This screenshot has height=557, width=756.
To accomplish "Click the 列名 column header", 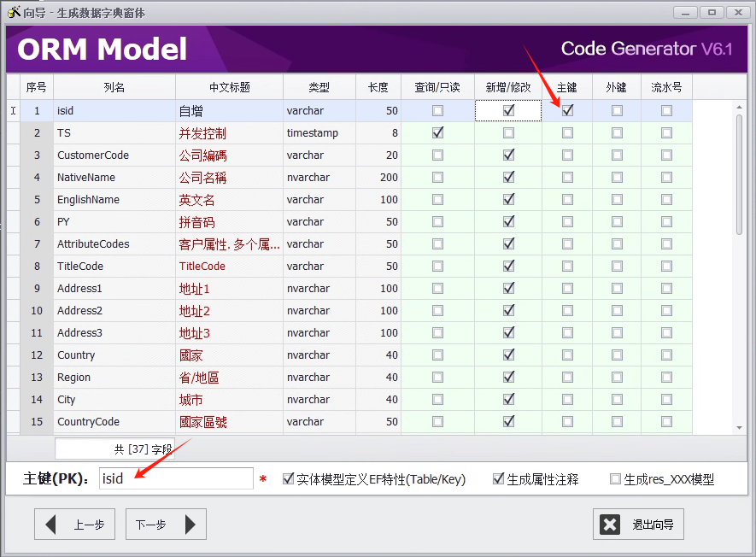I will click(114, 87).
